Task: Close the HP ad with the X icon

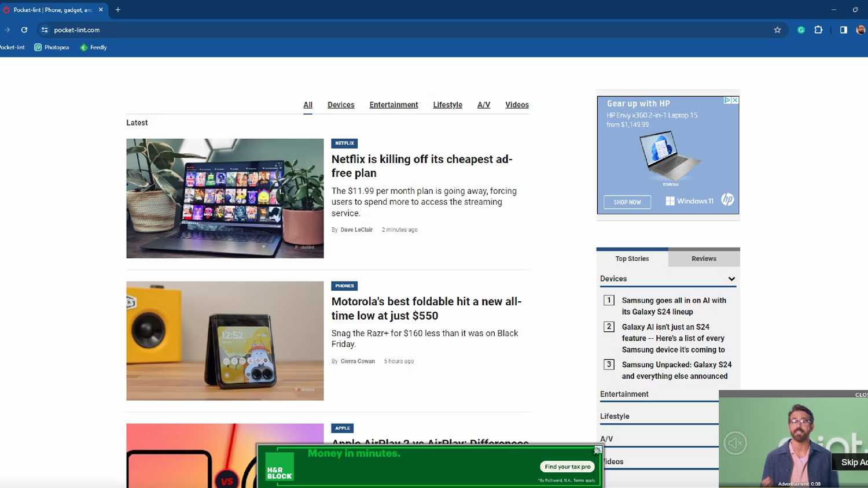Action: coord(735,100)
